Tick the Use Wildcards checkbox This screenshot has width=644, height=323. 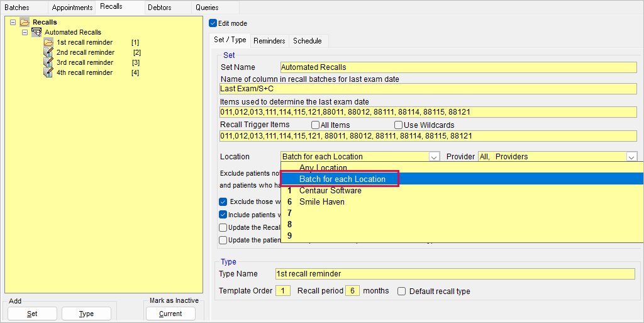[398, 125]
